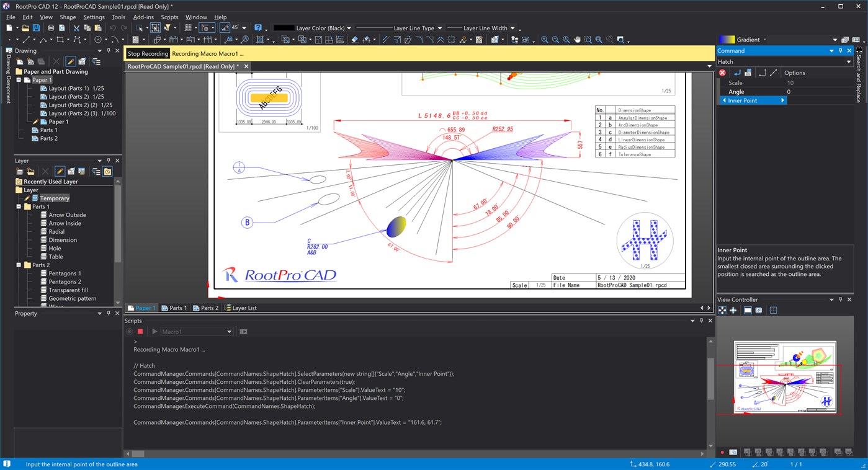The image size is (868, 470).
Task: Click the Print icon on the standard toolbar
Action: click(x=51, y=28)
